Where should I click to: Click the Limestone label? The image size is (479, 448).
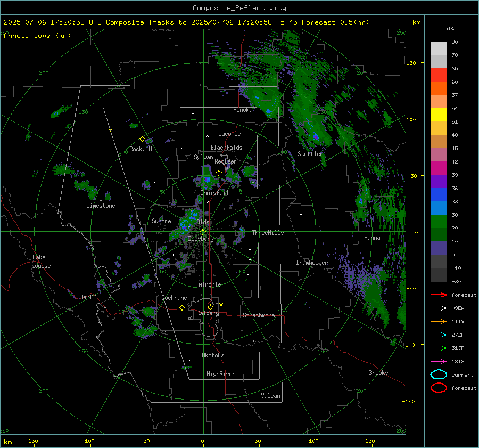pyautogui.click(x=101, y=206)
